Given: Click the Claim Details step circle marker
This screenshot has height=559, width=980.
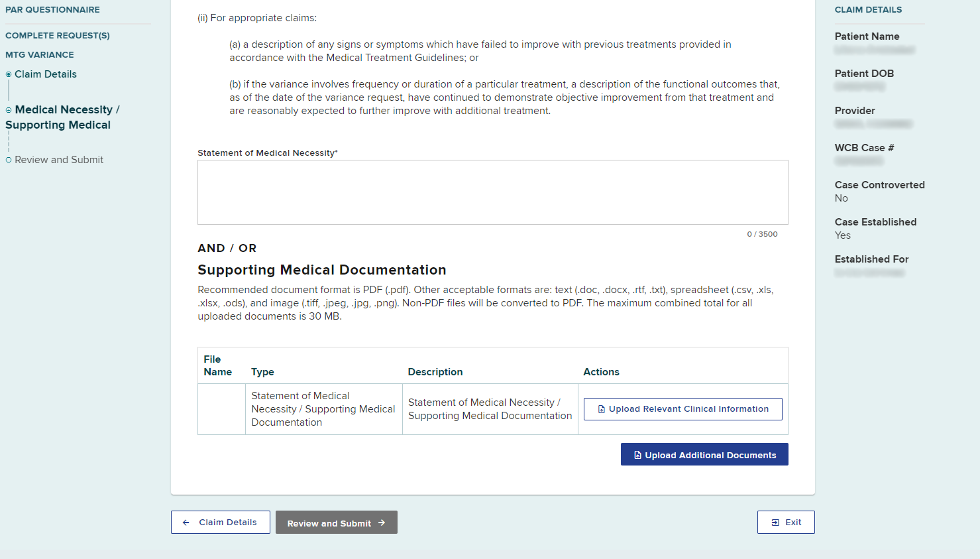Looking at the screenshot, I should [9, 74].
